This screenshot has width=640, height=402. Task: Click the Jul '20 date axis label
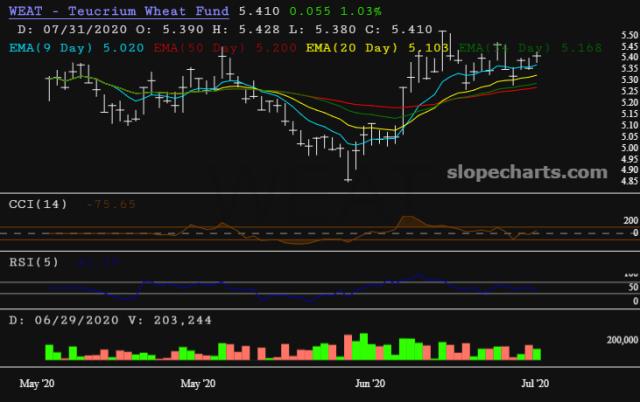536,384
